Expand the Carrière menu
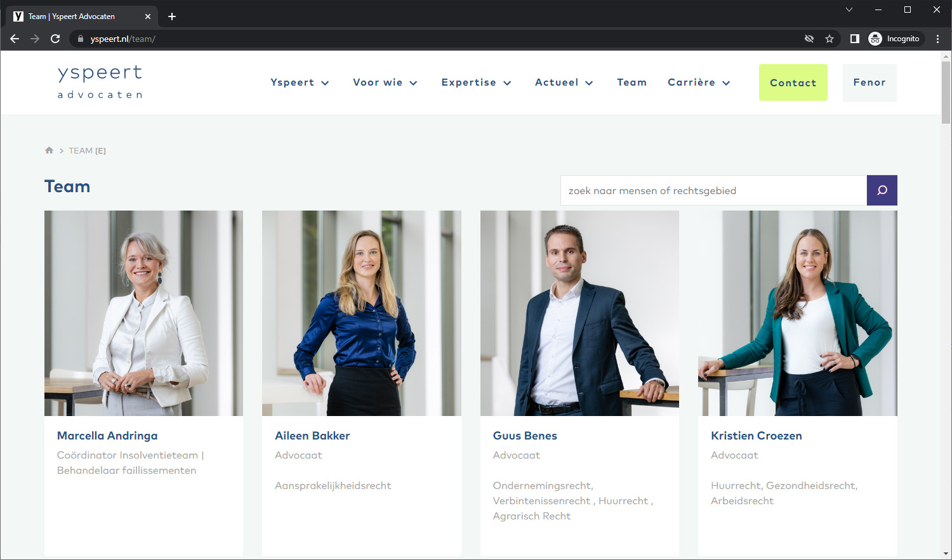The height and width of the screenshot is (560, 952). 699,82
